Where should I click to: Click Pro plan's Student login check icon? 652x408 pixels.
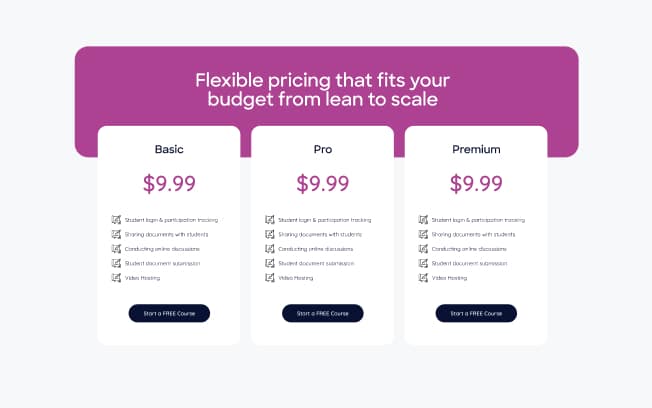pyautogui.click(x=270, y=220)
